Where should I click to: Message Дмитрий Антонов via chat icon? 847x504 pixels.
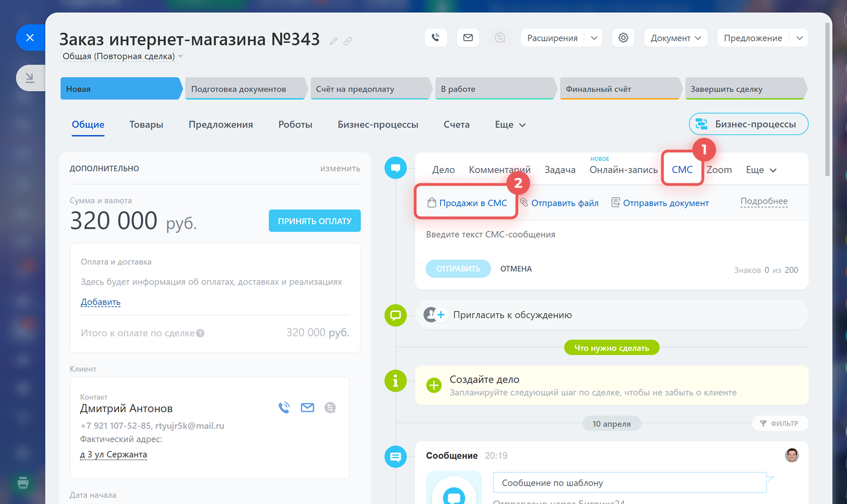(x=330, y=407)
